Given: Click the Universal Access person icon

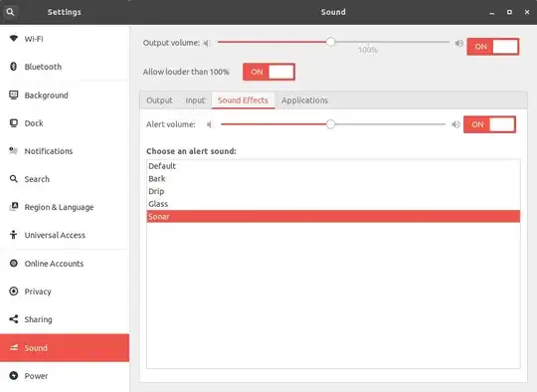Looking at the screenshot, I should (13, 235).
